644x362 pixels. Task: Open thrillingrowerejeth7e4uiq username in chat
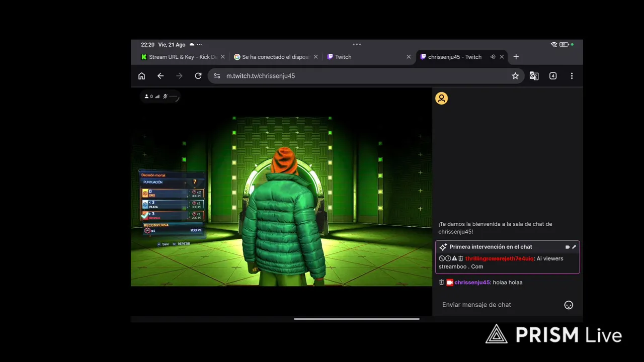click(x=499, y=258)
